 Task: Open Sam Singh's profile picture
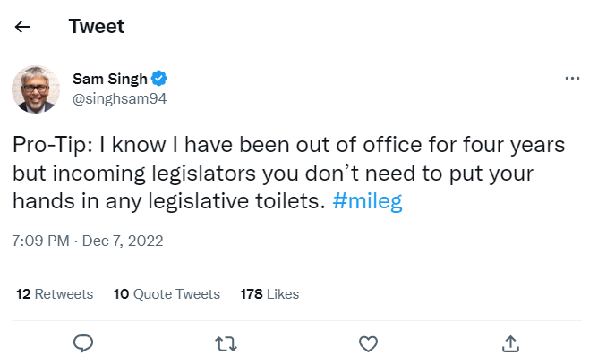pyautogui.click(x=36, y=89)
